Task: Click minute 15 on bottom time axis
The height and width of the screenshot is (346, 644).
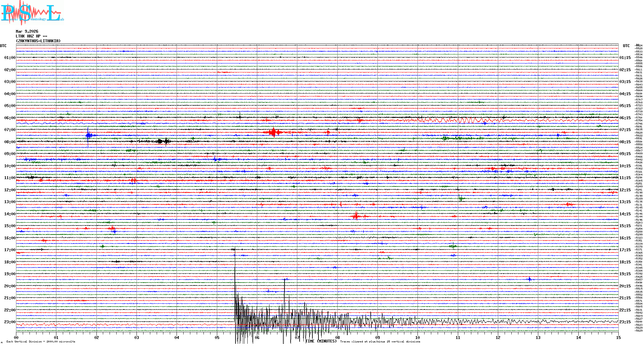Action: coord(618,337)
